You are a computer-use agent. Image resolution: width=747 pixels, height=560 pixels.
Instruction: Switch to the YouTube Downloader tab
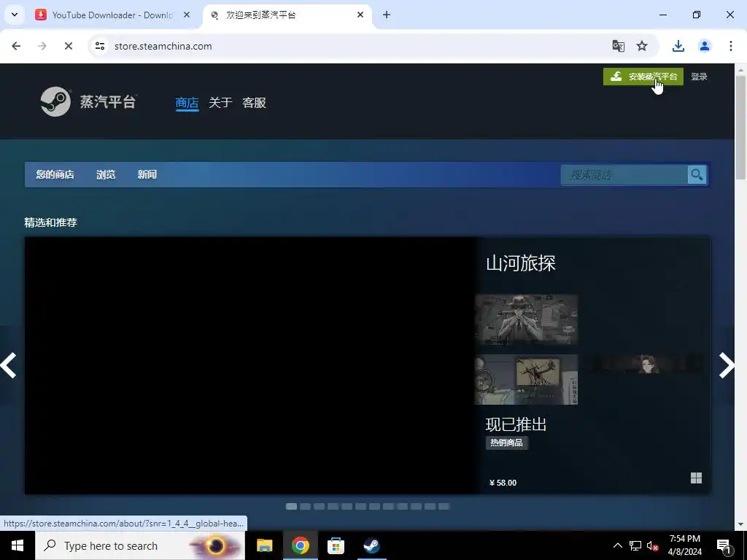pyautogui.click(x=113, y=15)
